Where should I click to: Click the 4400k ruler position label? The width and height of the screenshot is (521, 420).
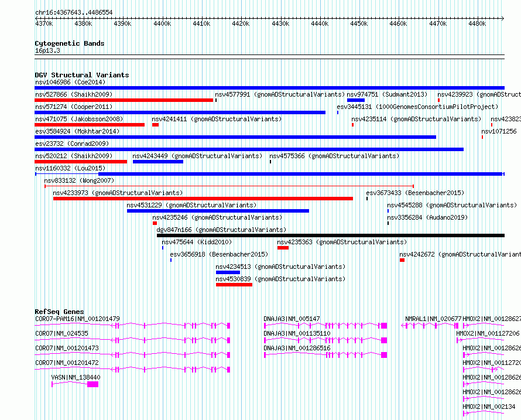click(162, 23)
